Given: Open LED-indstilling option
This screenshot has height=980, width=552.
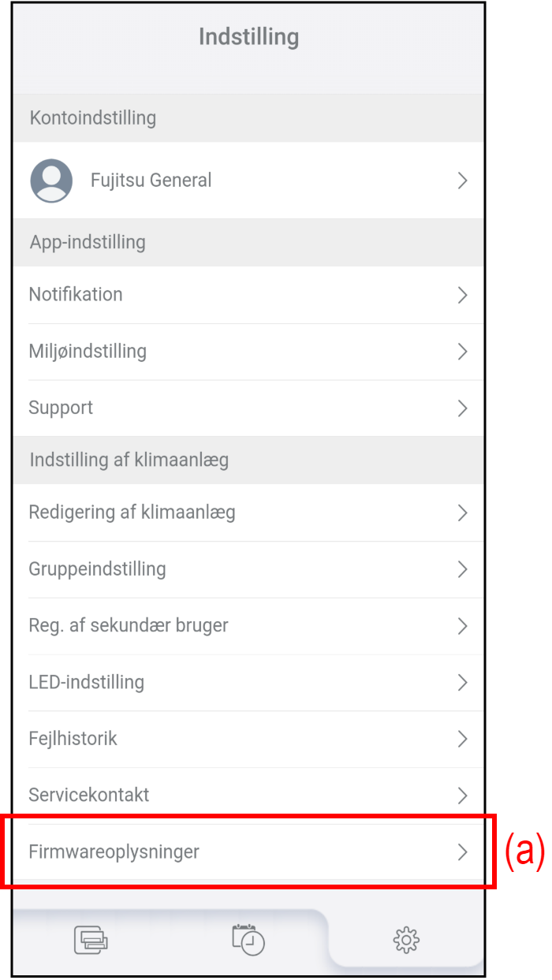Looking at the screenshot, I should (x=248, y=683).
